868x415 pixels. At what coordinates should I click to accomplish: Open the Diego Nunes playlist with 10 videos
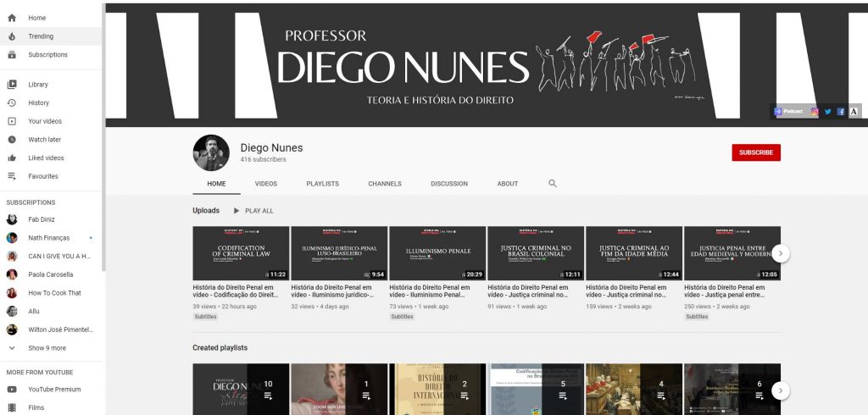pos(241,389)
